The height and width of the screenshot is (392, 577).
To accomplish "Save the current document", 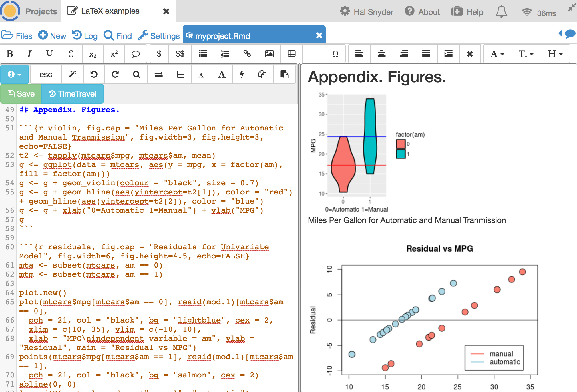I will pyautogui.click(x=21, y=93).
